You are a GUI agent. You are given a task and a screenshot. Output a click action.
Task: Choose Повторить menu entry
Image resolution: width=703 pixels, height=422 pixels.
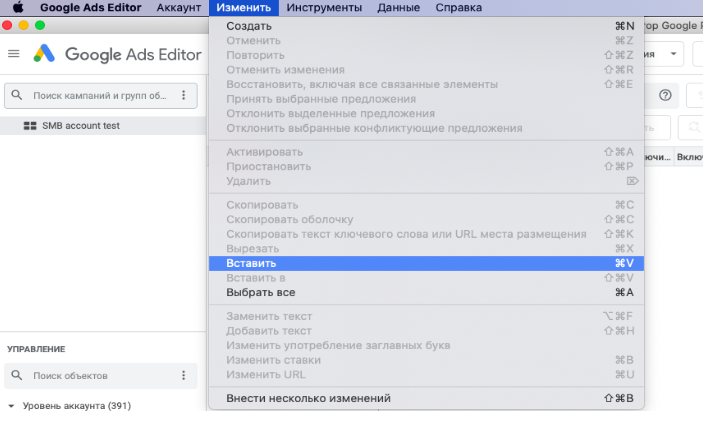(x=426, y=55)
